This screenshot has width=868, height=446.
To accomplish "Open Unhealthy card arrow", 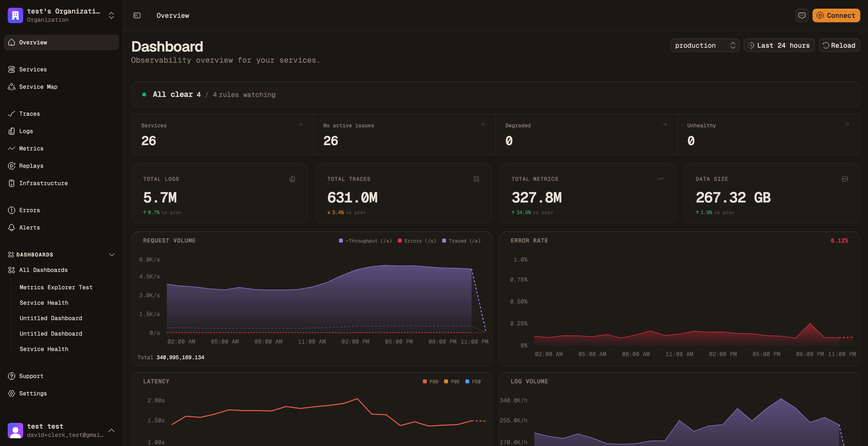I will (x=847, y=125).
